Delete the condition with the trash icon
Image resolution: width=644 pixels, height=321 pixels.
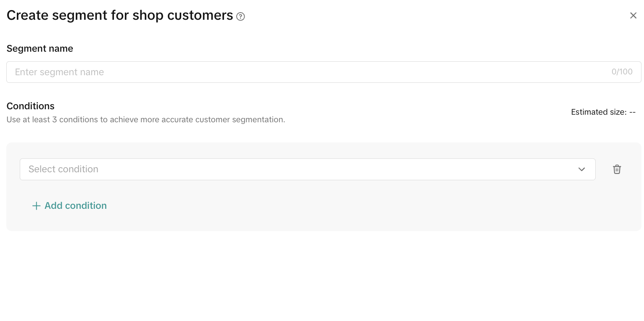click(x=617, y=169)
